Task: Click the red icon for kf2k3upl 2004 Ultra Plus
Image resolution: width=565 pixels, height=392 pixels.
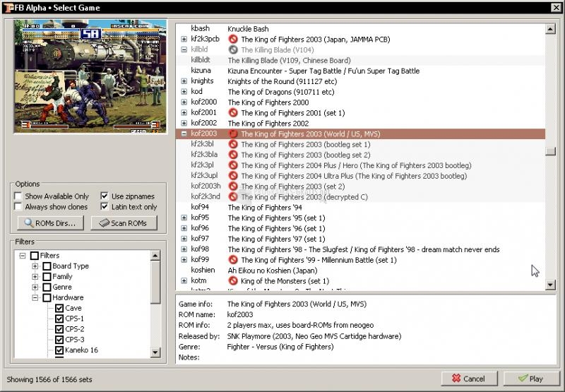Action: [233, 176]
